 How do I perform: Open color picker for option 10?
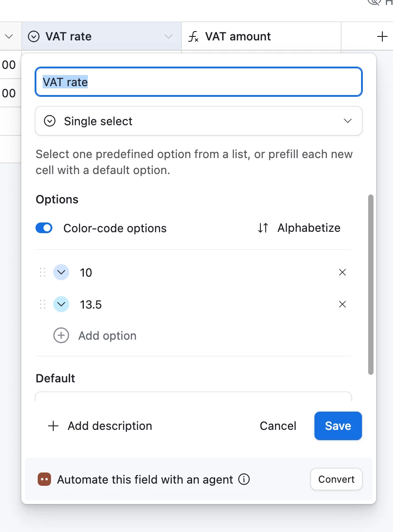(x=61, y=273)
